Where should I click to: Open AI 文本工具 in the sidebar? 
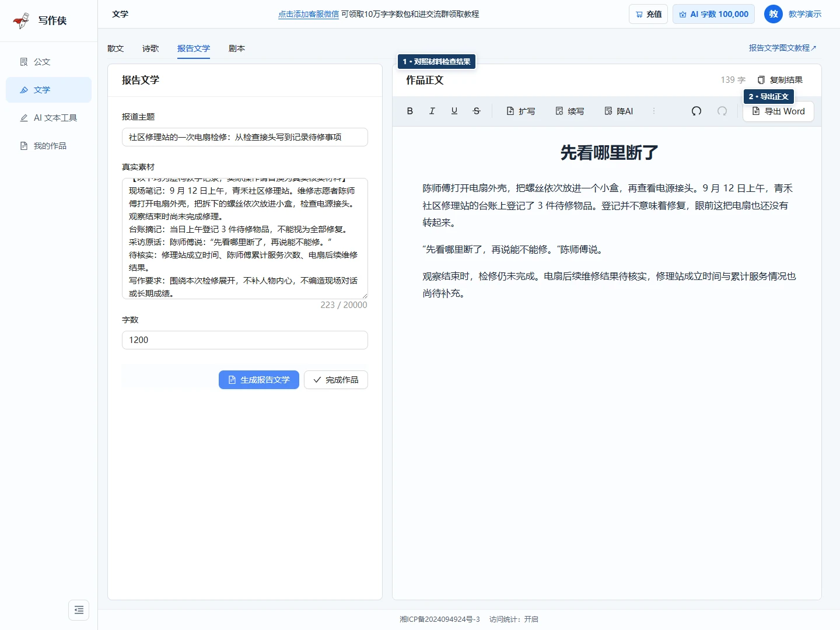click(48, 118)
